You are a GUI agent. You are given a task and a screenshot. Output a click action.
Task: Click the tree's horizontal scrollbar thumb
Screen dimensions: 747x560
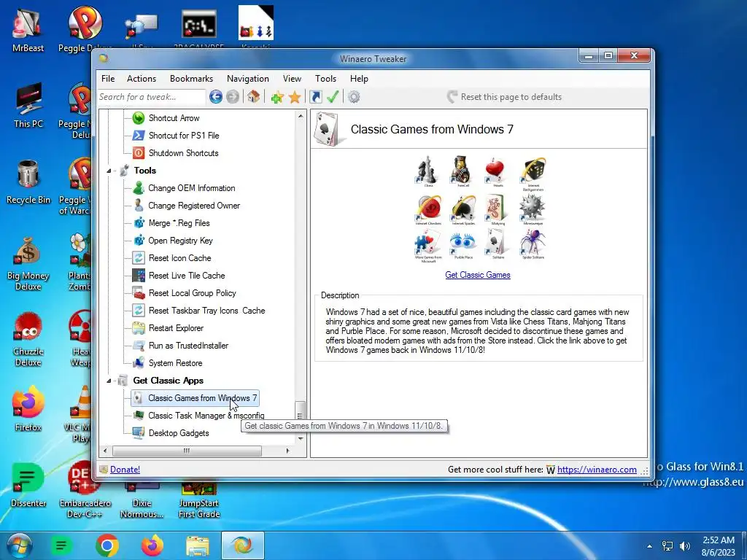click(x=187, y=451)
